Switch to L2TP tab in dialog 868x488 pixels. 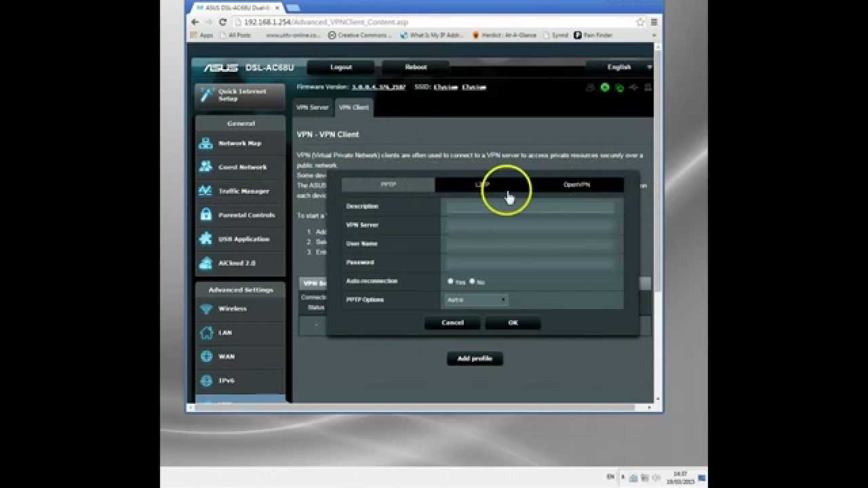point(482,184)
